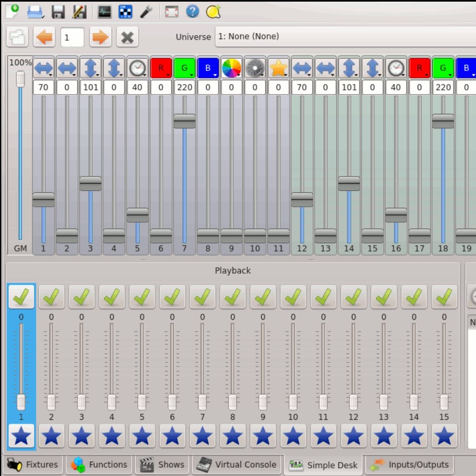The image size is (476, 476).
Task: Open the DMX address tool icon
Action: click(125, 12)
